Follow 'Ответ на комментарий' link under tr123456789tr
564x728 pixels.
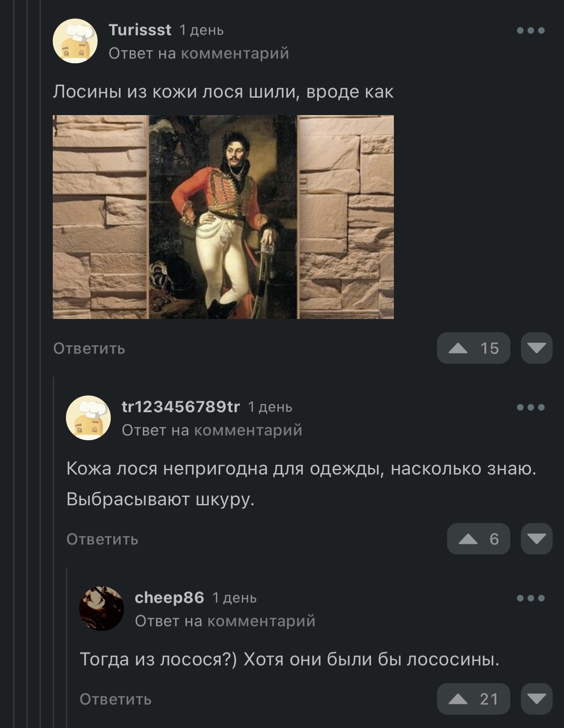[212, 430]
